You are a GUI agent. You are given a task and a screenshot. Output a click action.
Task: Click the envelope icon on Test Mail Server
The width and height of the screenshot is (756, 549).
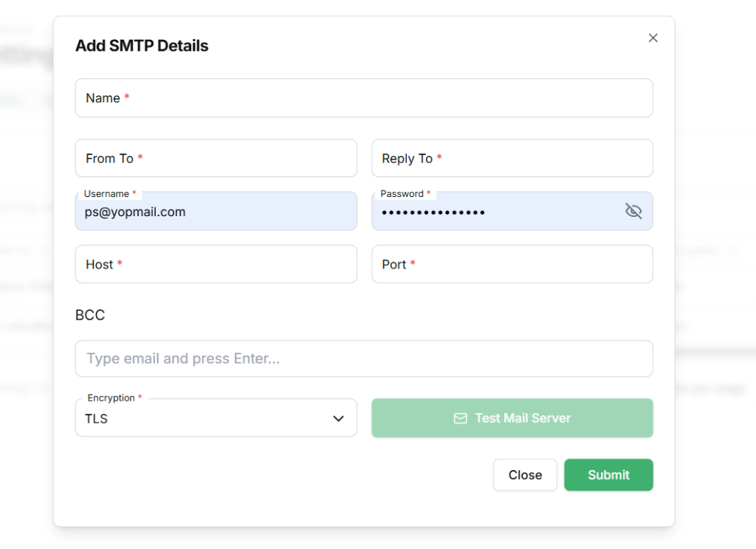(460, 418)
